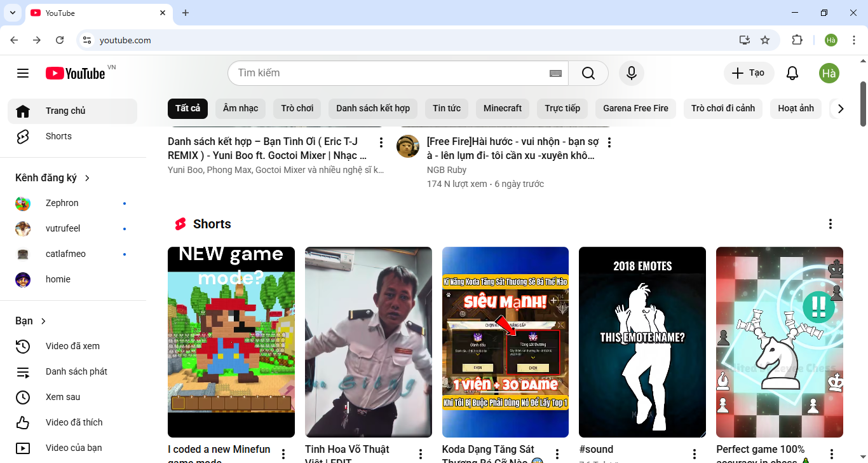Open Video đã xem watch history

(72, 346)
